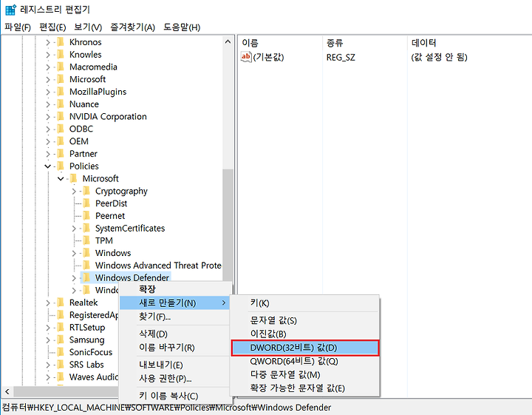Viewport: 532px width, 415px height.
Task: Click the tree scrollbar up arrow
Action: click(228, 41)
